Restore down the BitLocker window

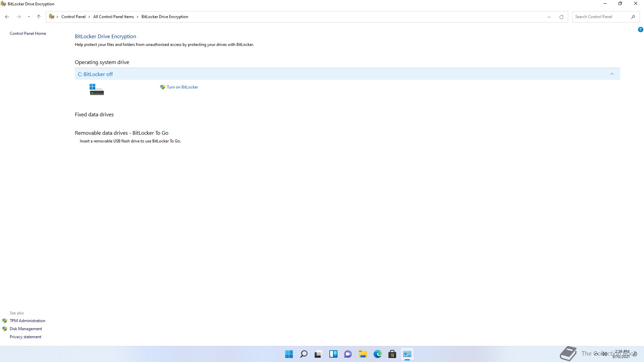coord(620,4)
